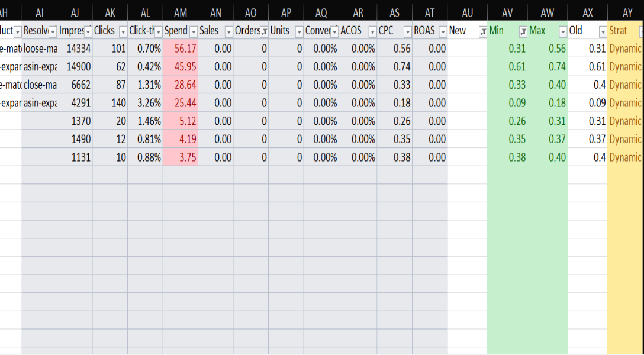Screen dimensions: 644x355
Task: Select the Impressions cell 6662
Action: tap(75, 85)
